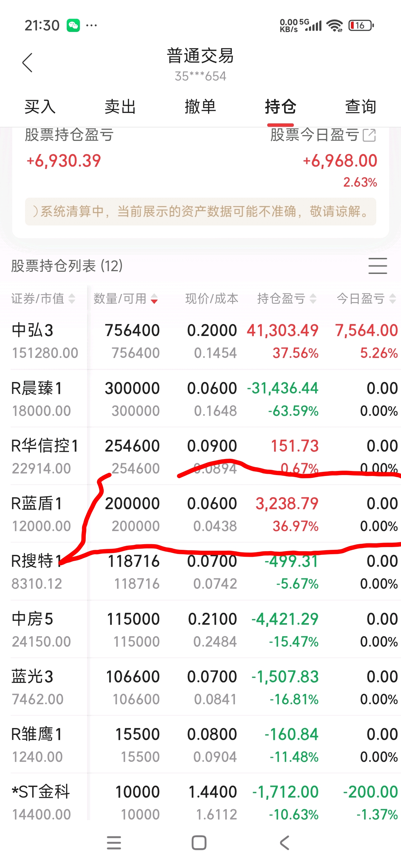Image resolution: width=401 pixels, height=868 pixels.
Task: Tap -200.00 today's loss for *ST金科
Action: point(370,792)
